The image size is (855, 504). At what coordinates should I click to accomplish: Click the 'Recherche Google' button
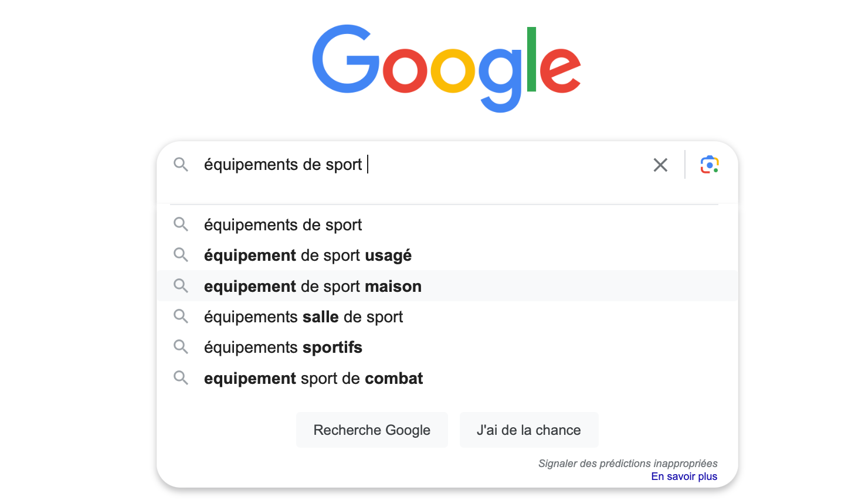(372, 430)
